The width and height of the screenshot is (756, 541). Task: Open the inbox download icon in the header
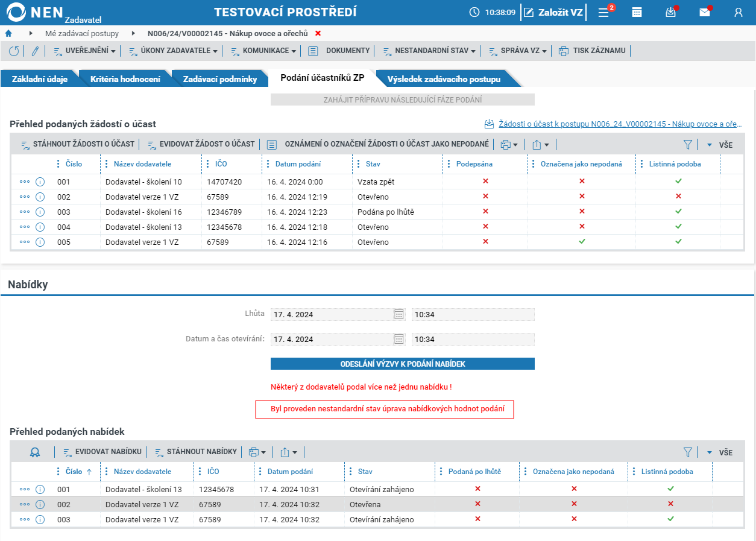pos(670,12)
